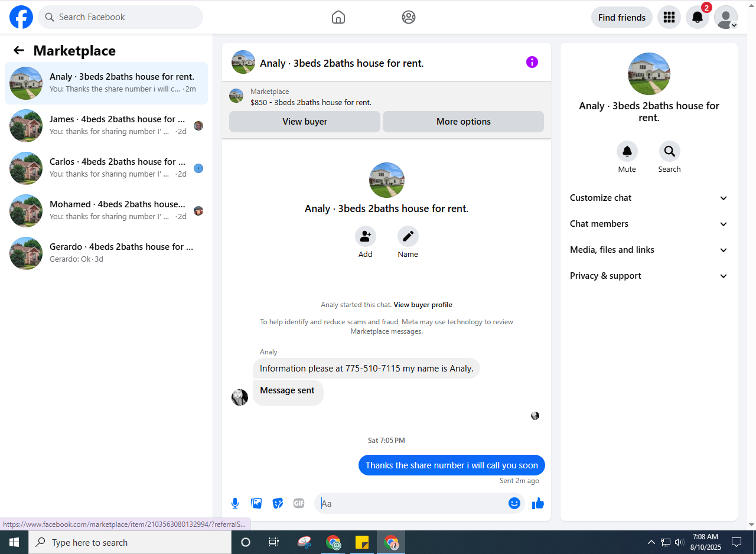Click the sender avatar beside Message sent

240,397
